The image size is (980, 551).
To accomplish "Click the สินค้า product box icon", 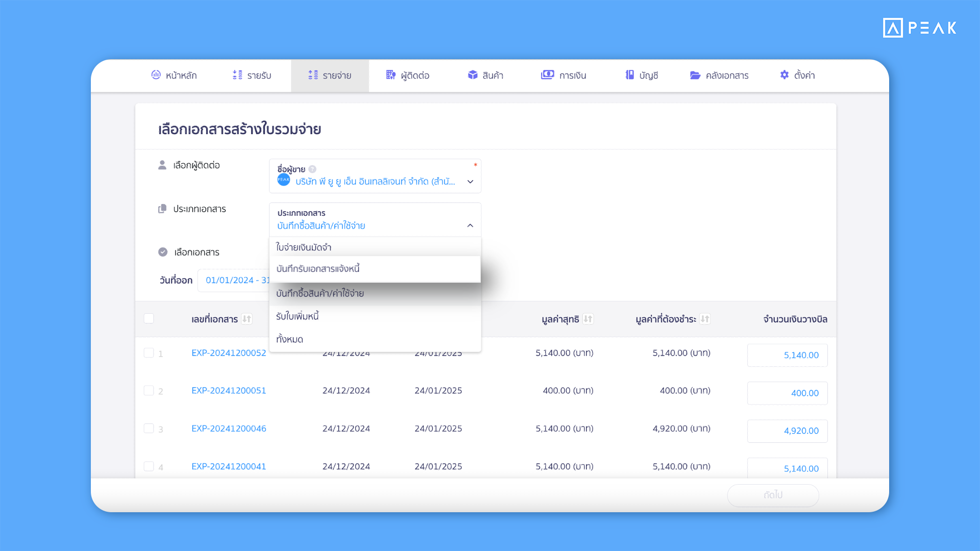I will coord(473,75).
